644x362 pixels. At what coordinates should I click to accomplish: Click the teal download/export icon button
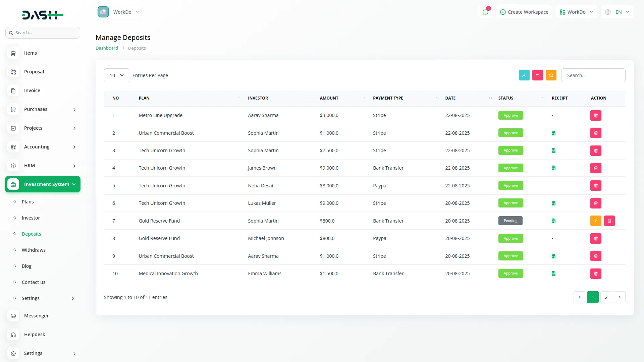tap(524, 75)
